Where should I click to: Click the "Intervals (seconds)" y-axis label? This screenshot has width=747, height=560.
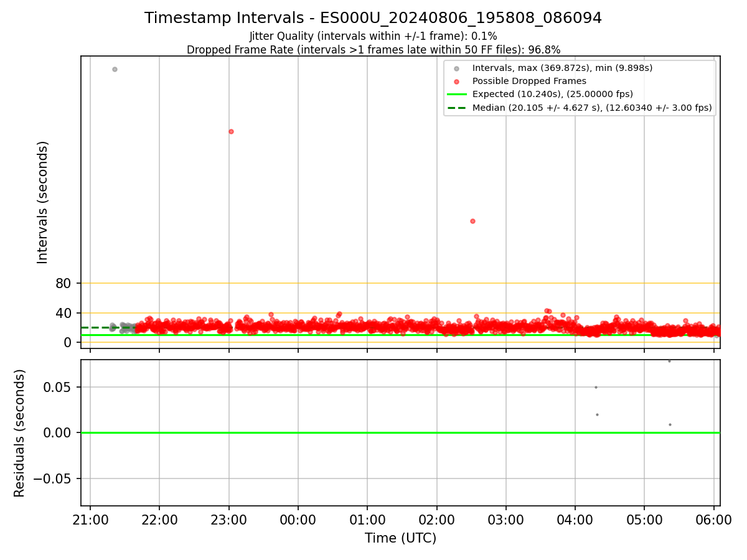tap(42, 202)
